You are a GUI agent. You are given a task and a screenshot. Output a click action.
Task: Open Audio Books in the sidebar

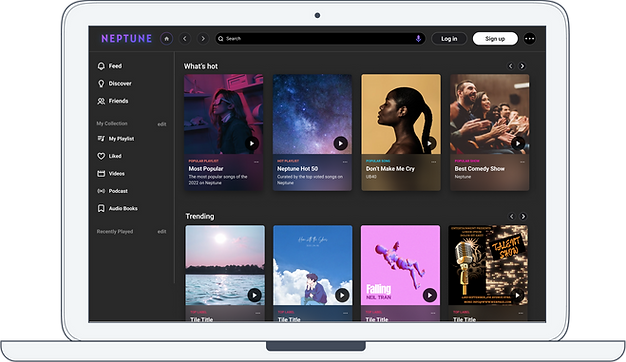click(117, 208)
